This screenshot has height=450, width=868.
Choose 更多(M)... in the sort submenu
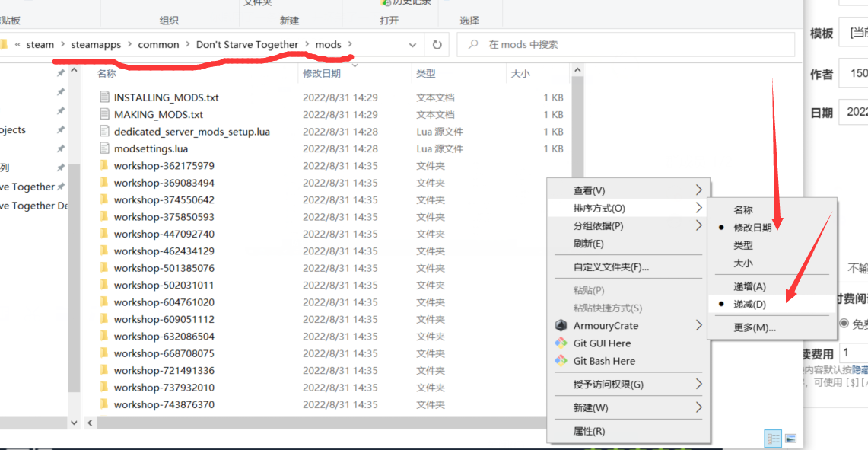tap(772, 327)
